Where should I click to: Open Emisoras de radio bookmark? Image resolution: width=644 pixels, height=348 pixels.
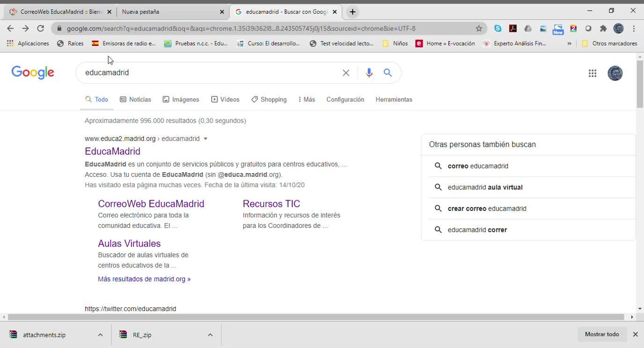(x=124, y=43)
